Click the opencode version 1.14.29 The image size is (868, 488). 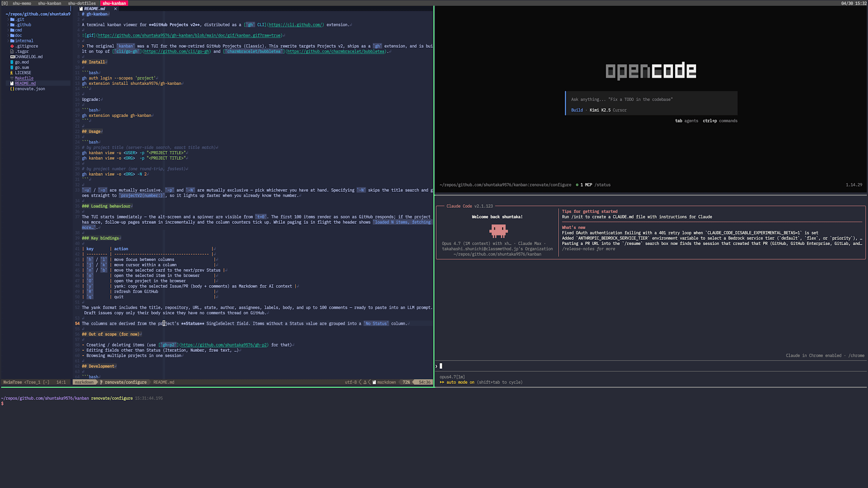[x=854, y=185]
